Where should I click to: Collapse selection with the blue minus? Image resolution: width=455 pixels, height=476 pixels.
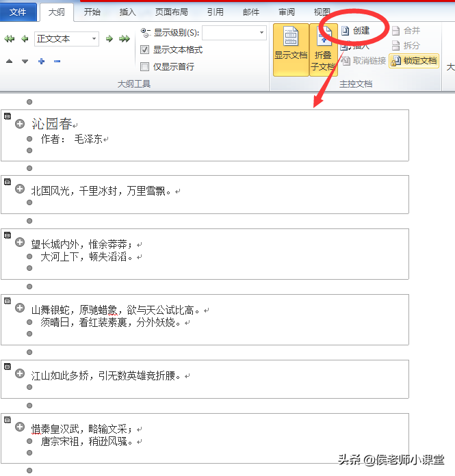(57, 62)
